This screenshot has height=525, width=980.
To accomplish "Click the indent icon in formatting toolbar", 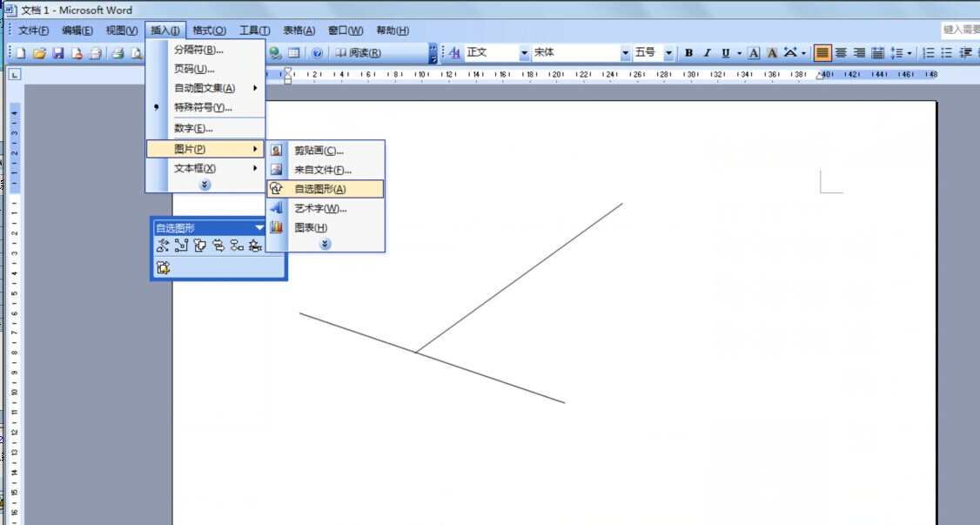I will (965, 53).
